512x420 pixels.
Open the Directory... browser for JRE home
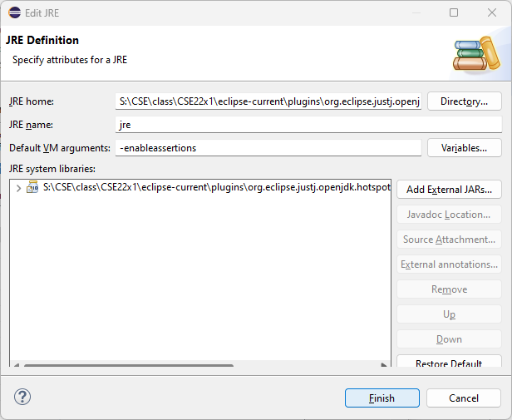point(464,101)
